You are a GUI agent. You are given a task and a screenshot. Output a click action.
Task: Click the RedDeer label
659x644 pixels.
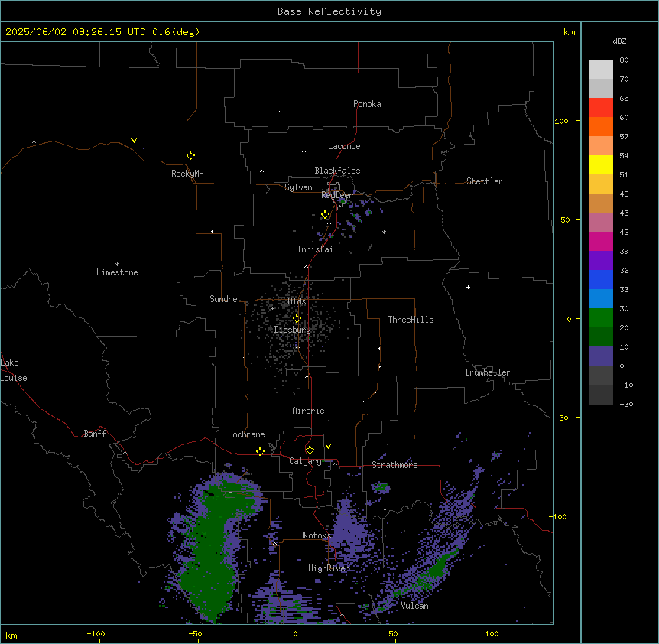tap(336, 195)
